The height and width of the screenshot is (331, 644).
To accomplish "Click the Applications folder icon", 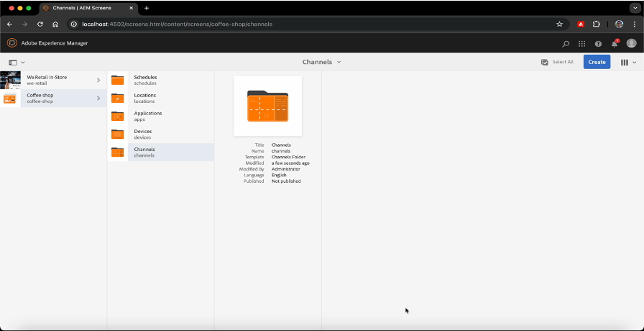I will (118, 116).
